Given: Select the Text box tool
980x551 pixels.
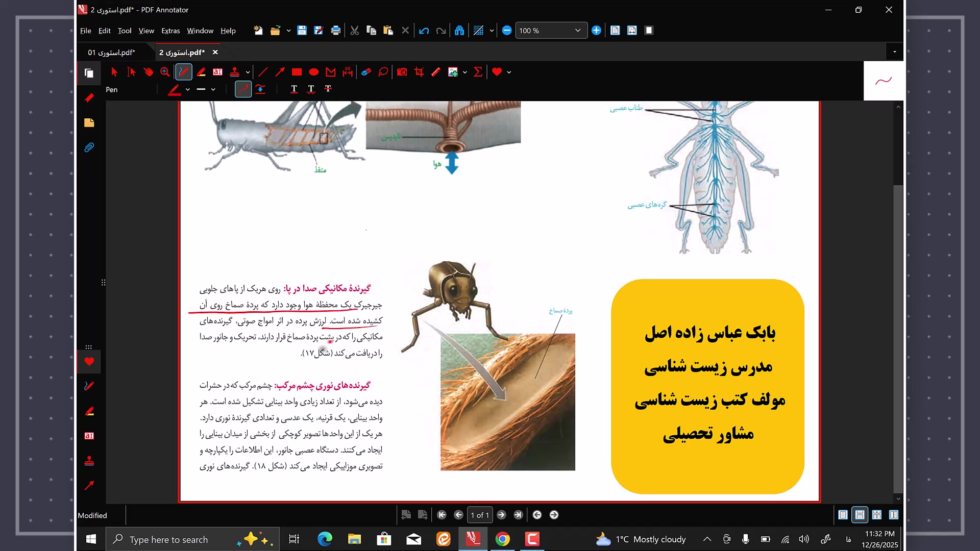Looking at the screenshot, I should (x=217, y=72).
